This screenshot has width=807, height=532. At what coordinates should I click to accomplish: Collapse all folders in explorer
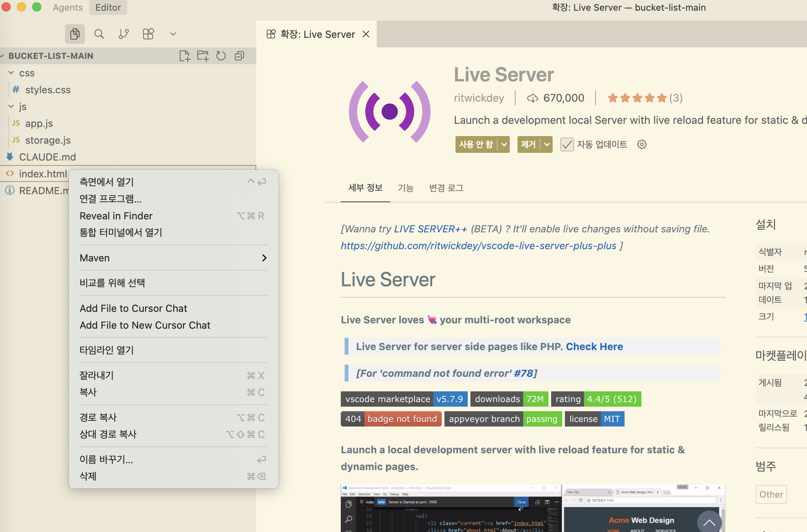239,56
